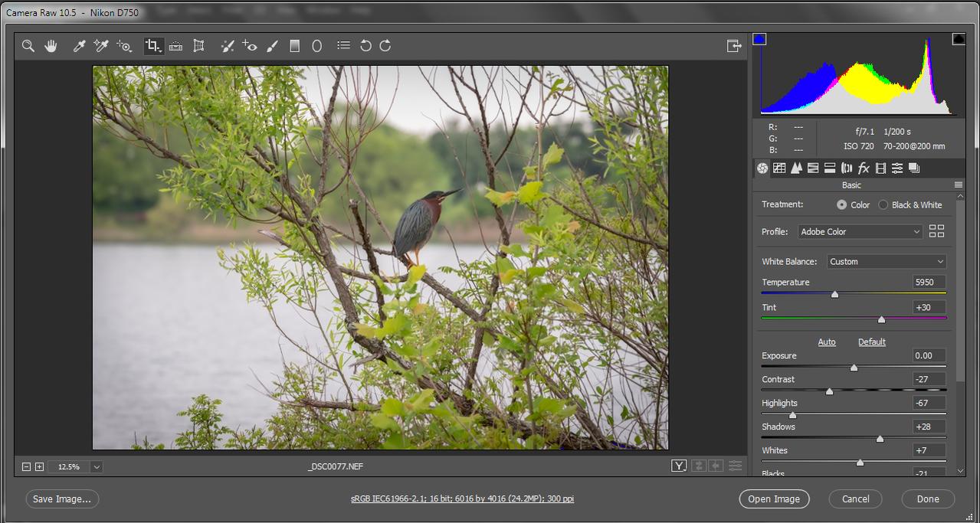The image size is (980, 523).
Task: Activate the Crop tool
Action: click(153, 46)
